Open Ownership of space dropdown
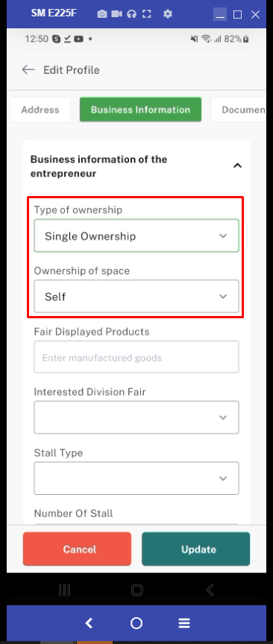Viewport: 273px width, 644px height. 136,296
